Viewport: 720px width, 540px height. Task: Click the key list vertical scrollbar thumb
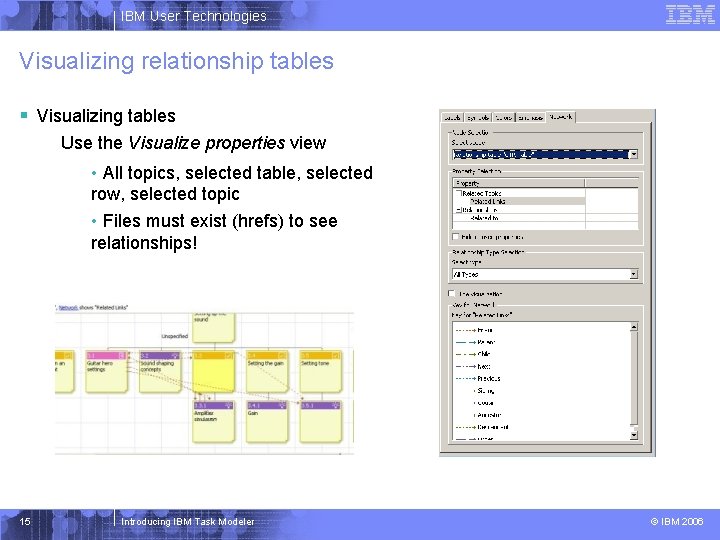(x=634, y=378)
